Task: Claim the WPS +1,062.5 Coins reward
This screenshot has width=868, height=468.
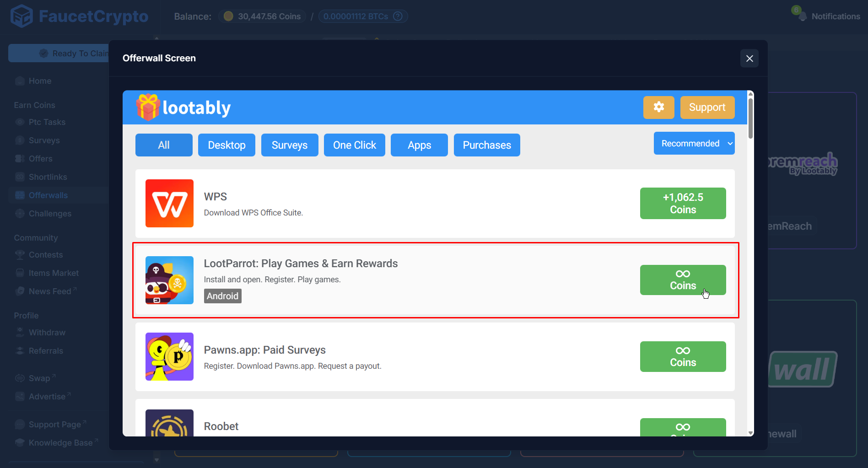Action: [683, 203]
